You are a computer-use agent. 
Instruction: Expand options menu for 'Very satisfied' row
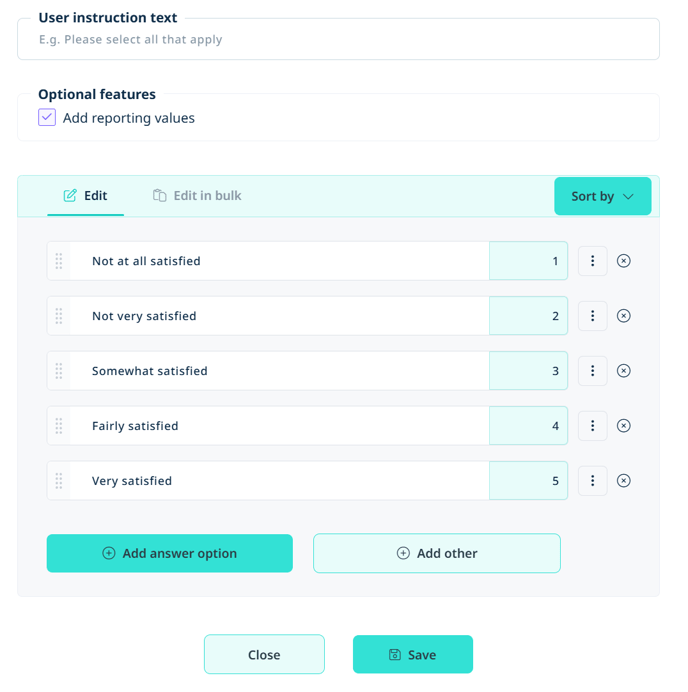[x=593, y=481]
